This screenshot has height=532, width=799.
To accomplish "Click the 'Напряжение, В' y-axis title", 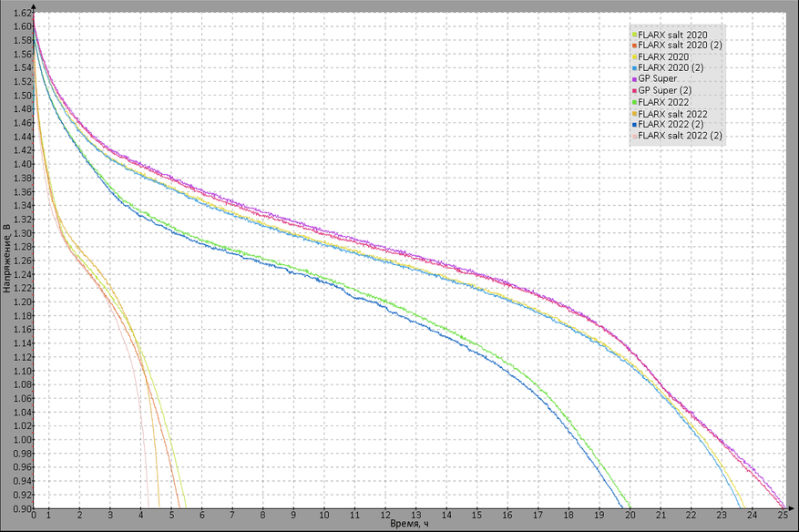I will 7,259.
